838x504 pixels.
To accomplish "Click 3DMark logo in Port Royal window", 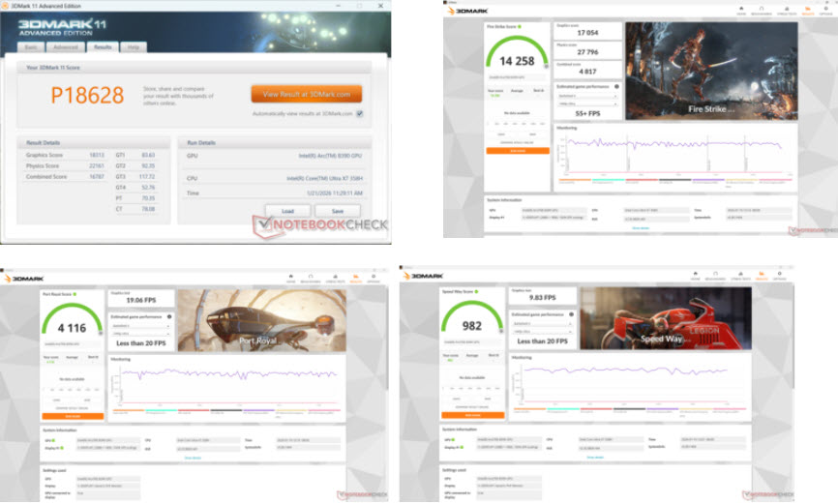I will click(x=24, y=279).
